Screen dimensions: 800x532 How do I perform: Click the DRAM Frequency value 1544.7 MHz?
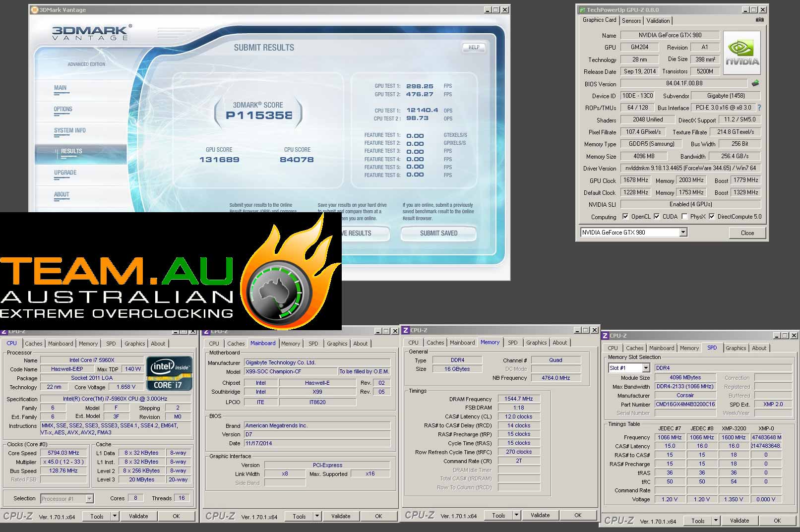pos(519,399)
